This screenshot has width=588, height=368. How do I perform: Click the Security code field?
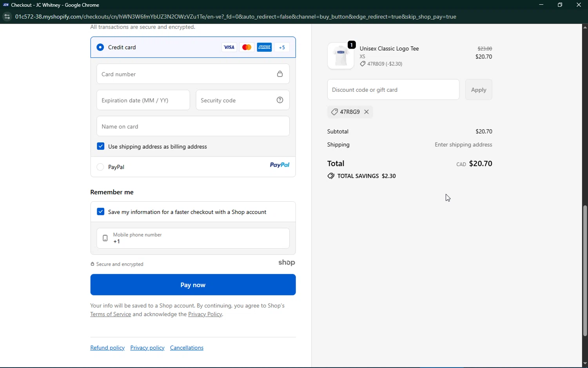coord(243,100)
